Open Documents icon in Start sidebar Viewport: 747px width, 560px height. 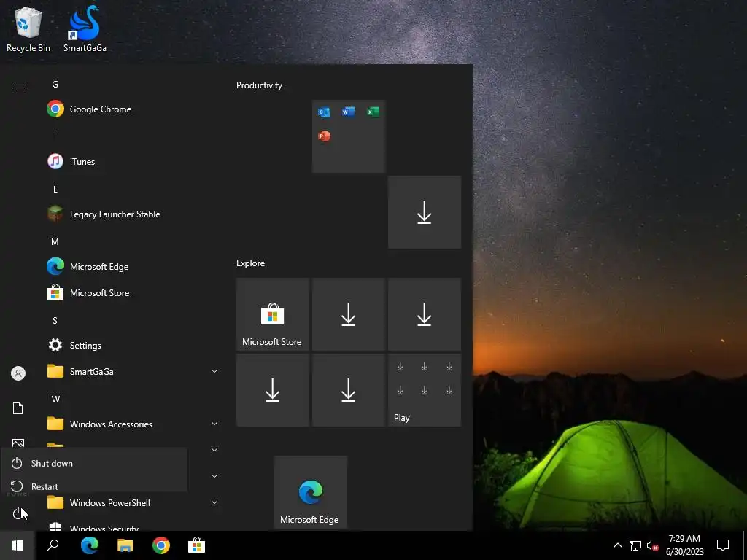[x=18, y=408]
